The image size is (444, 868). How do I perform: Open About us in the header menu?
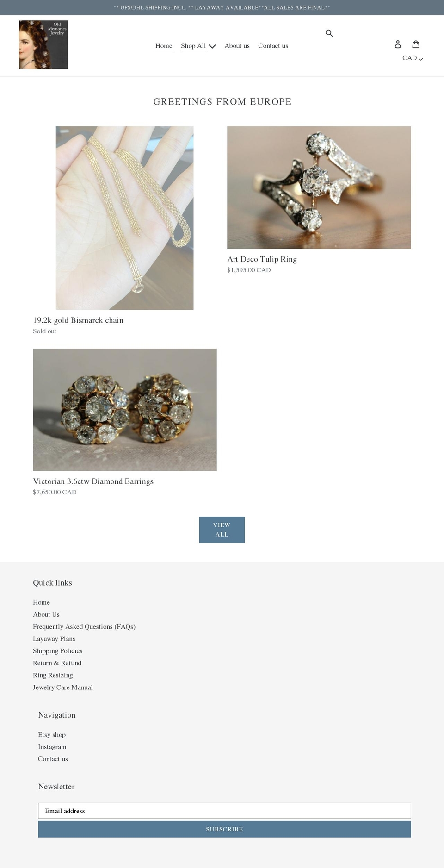237,46
